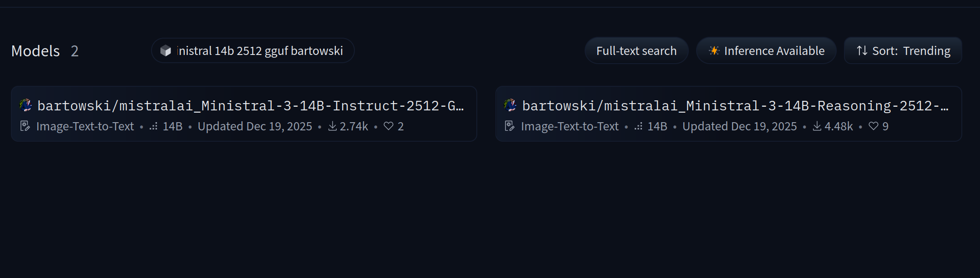The image size is (980, 278).
Task: Click the Models heading text
Action: 35,51
